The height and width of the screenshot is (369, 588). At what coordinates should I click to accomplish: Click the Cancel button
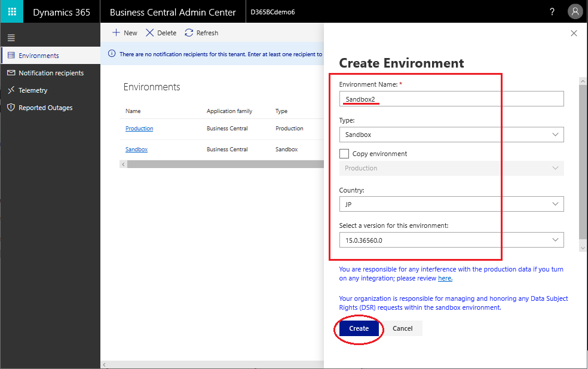click(402, 328)
